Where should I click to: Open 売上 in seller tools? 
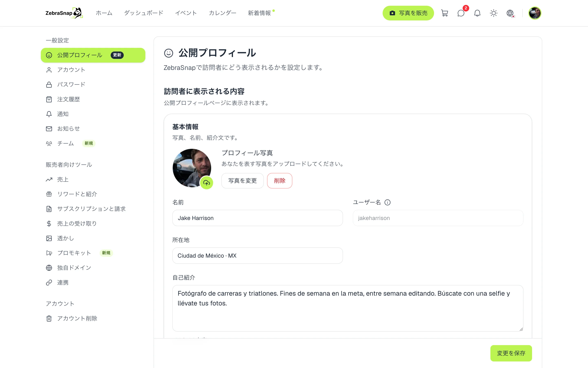click(x=93, y=179)
